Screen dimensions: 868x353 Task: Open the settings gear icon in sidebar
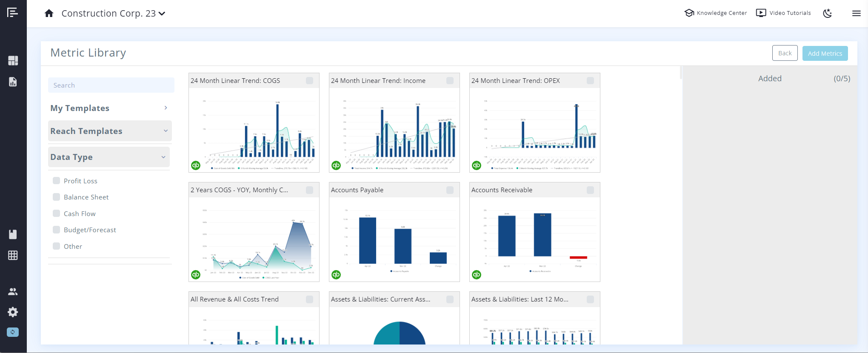click(x=13, y=312)
